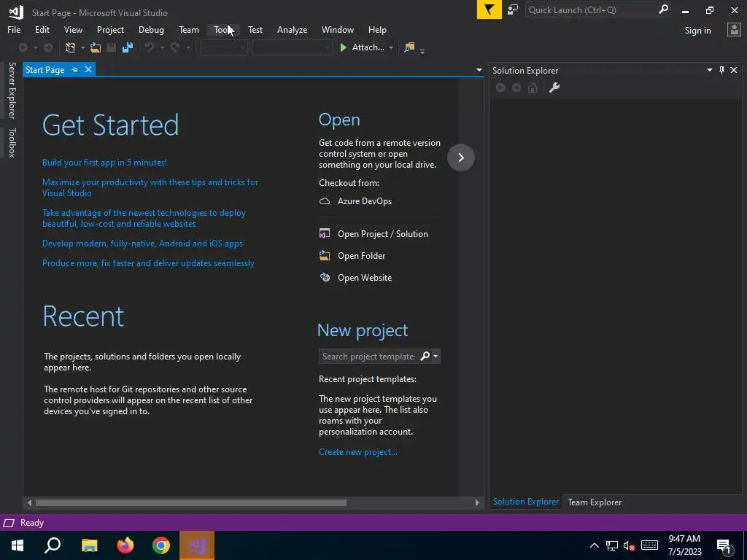The width and height of the screenshot is (747, 560).
Task: Click the Solution Explorer Forward icon
Action: (x=516, y=87)
